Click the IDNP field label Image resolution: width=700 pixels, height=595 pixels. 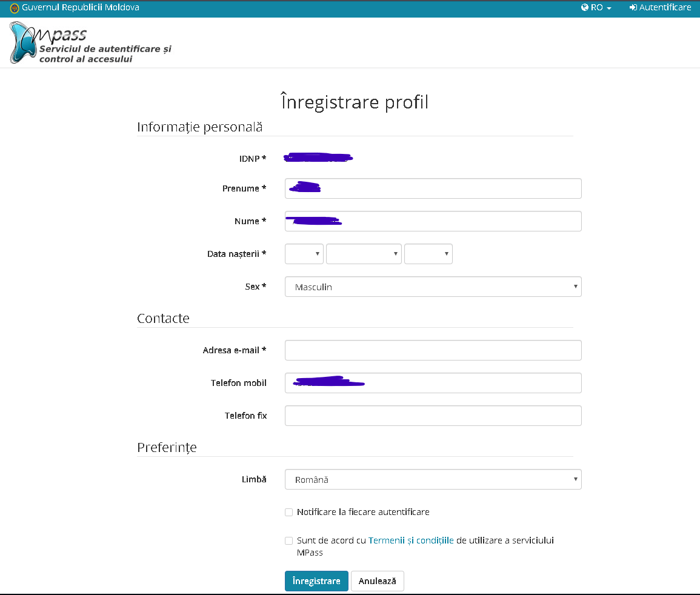253,159
